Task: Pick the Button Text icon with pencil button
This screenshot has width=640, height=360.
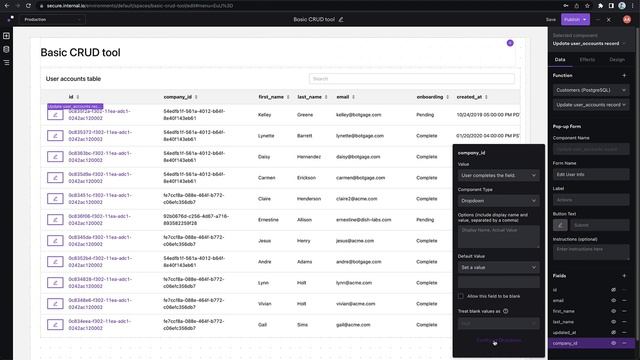Action: coord(560,225)
